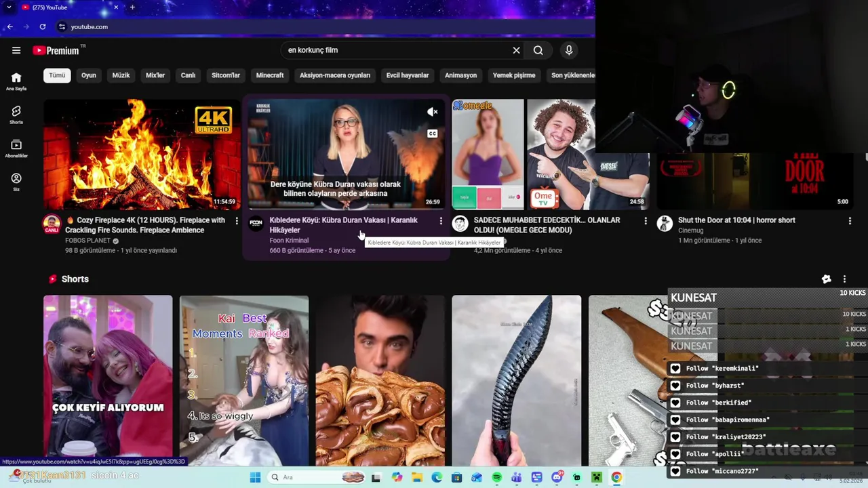Image resolution: width=868 pixels, height=488 pixels.
Task: Open SADECE MUHABBET EDECEKTİK title link
Action: 547,225
